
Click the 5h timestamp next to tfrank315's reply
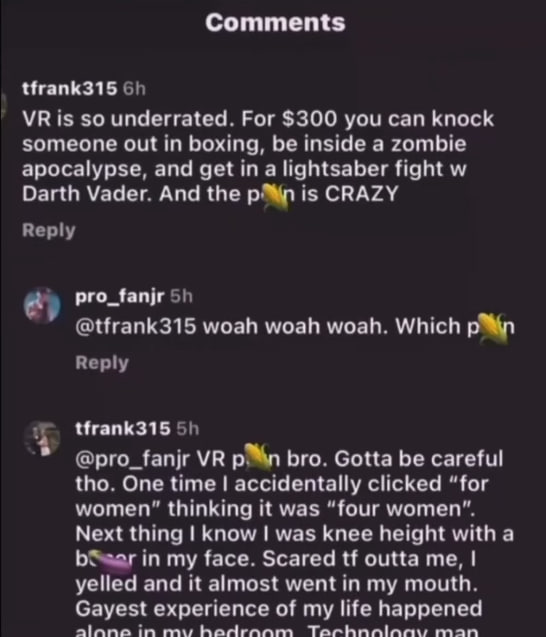pyautogui.click(x=188, y=429)
